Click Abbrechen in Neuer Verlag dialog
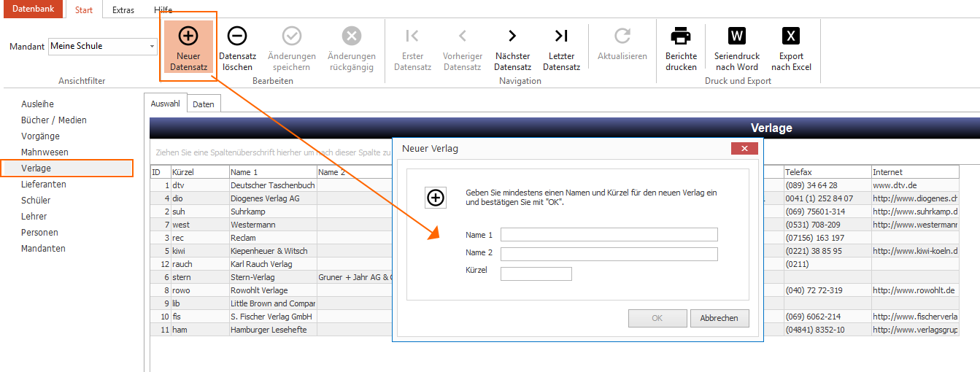 (719, 318)
